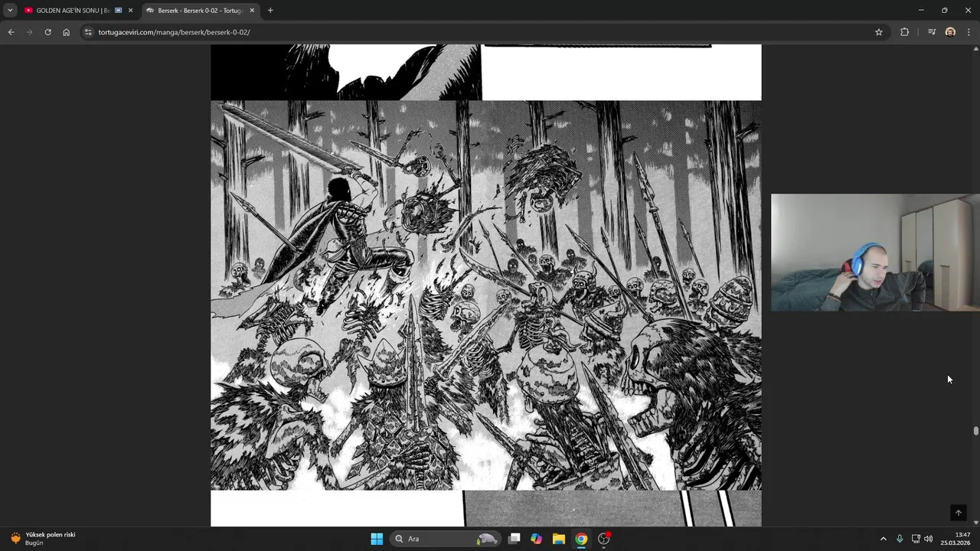
Task: Open a new browser tab
Action: (270, 11)
